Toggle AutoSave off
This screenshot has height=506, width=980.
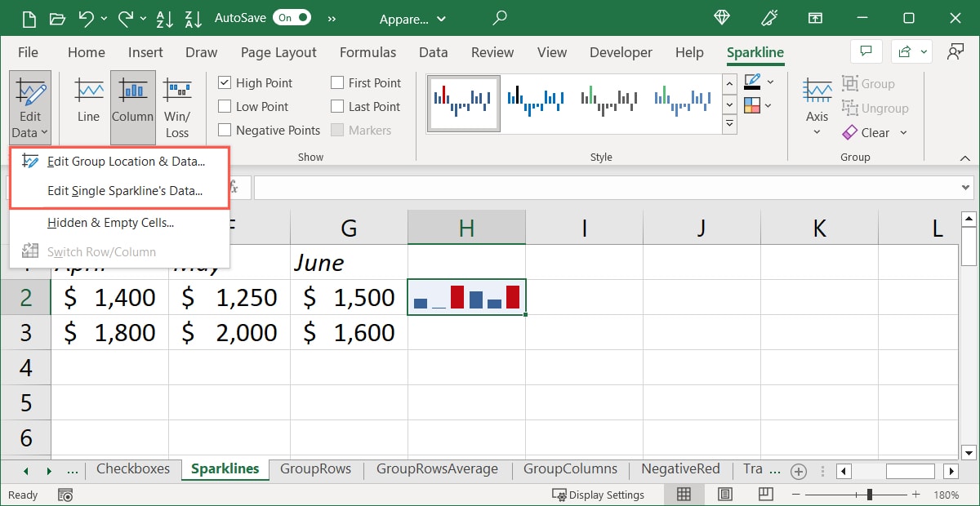click(x=290, y=17)
